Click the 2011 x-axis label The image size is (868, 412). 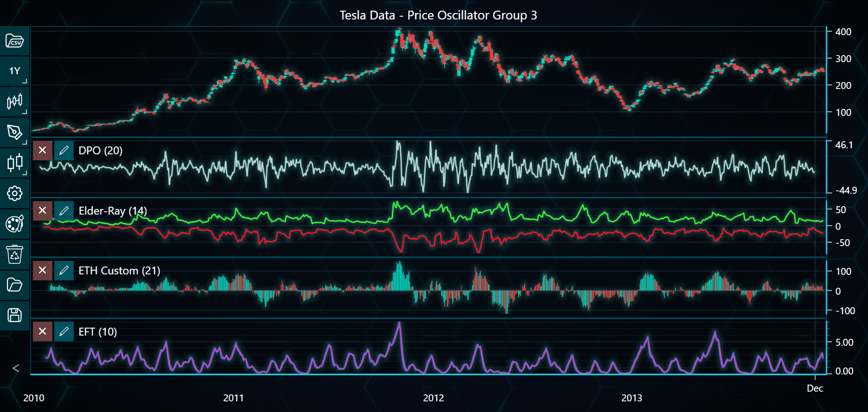coord(234,398)
